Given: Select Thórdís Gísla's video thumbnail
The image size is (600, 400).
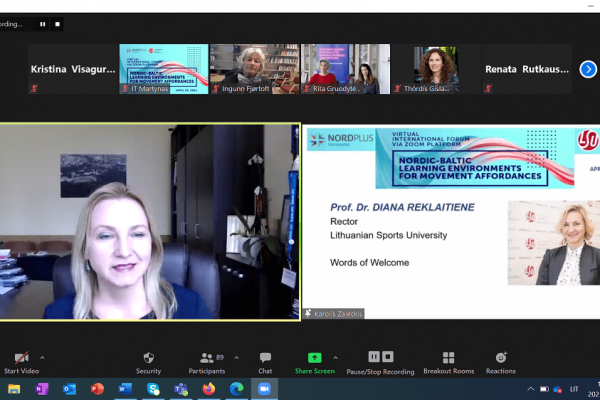Looking at the screenshot, I should 436,69.
